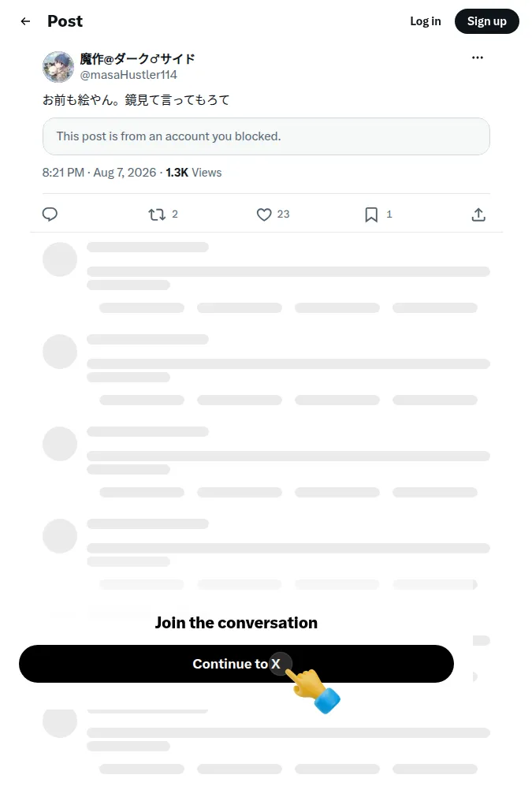Click the Sign up button
The height and width of the screenshot is (786, 532).
486,21
